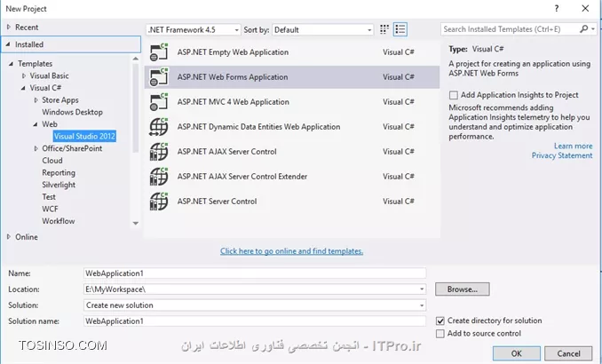Open the Privacy Statement link
This screenshot has width=602, height=364.
pos(562,155)
